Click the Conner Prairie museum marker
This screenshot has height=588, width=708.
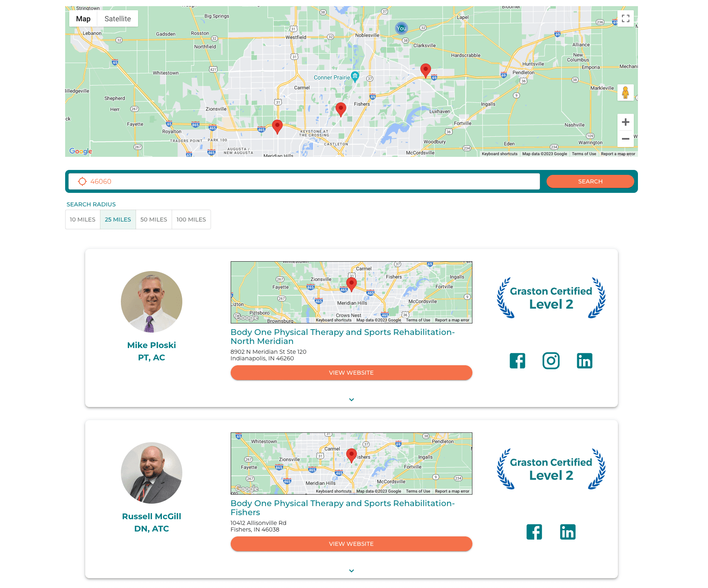pos(355,77)
